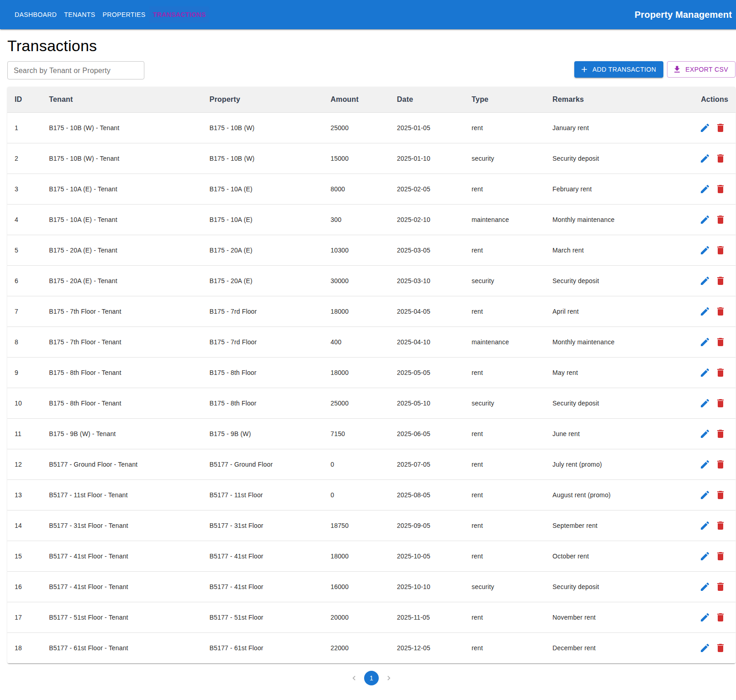Switch to the Tenants section

coord(79,14)
